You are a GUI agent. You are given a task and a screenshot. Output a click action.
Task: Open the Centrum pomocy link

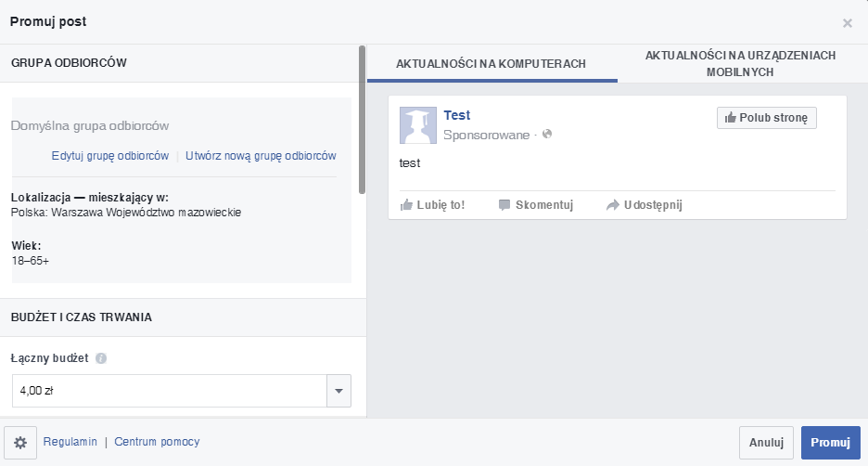click(x=157, y=442)
